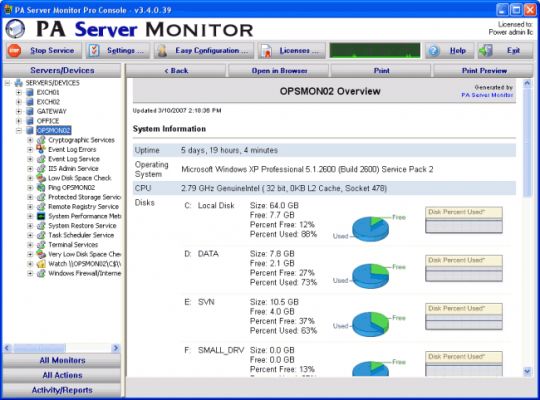This screenshot has width=540, height=400.
Task: Click the Watch \\OPSMON02\C$ folder icon
Action: point(41,264)
